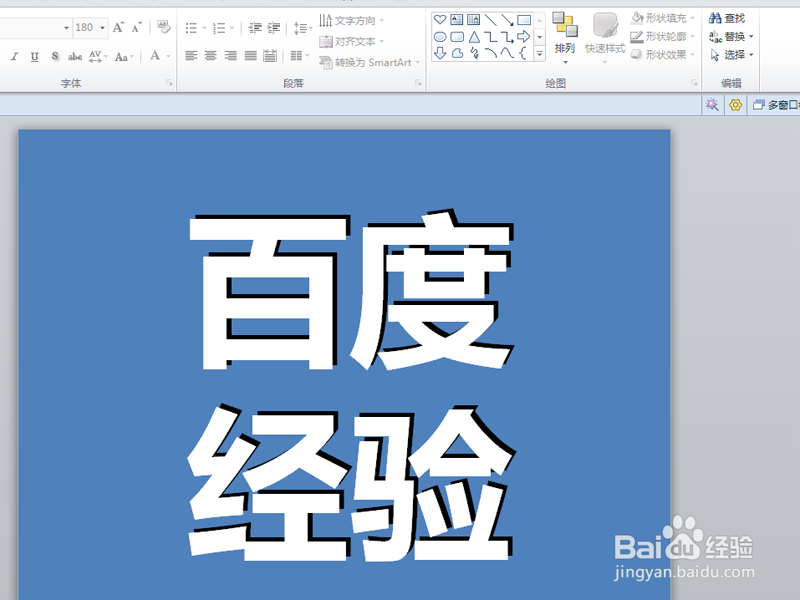
Task: Select the heart shape
Action: [440, 20]
